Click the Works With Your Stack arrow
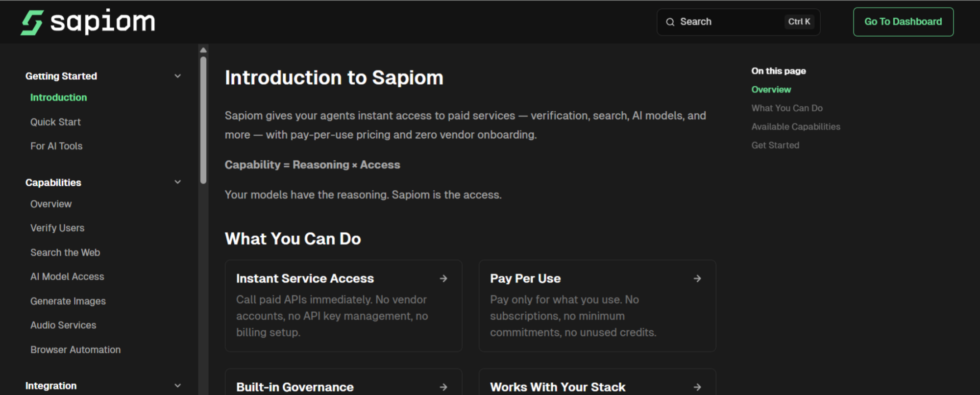Viewport: 980px width, 395px height. 697,387
